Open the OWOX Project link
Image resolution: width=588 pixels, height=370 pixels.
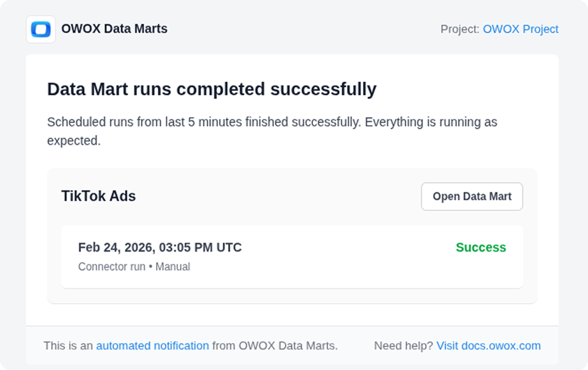point(521,29)
